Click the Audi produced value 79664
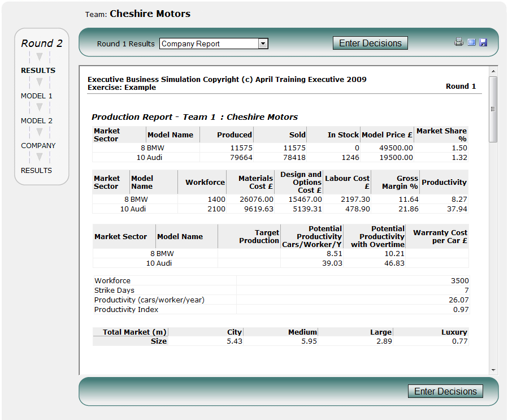Viewport: 508px width, 420px height. click(x=241, y=158)
